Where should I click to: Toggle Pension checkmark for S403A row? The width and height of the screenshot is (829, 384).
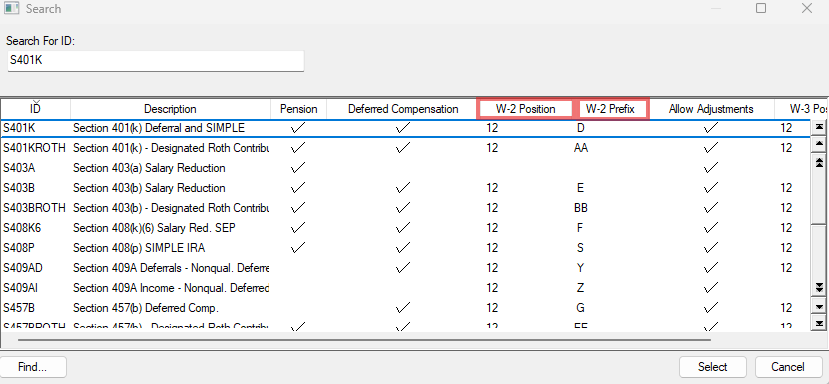pyautogui.click(x=298, y=168)
